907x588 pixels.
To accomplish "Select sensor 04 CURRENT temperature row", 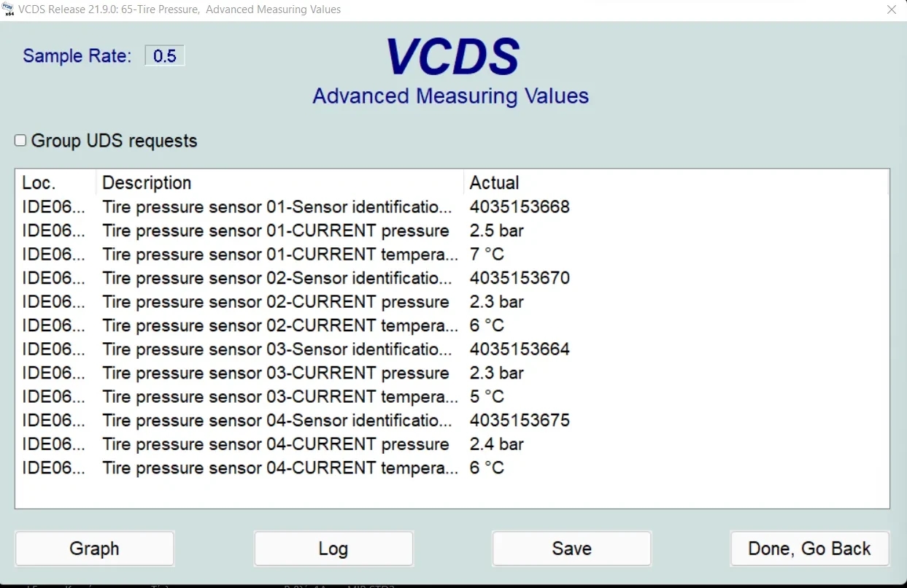I will click(x=452, y=468).
